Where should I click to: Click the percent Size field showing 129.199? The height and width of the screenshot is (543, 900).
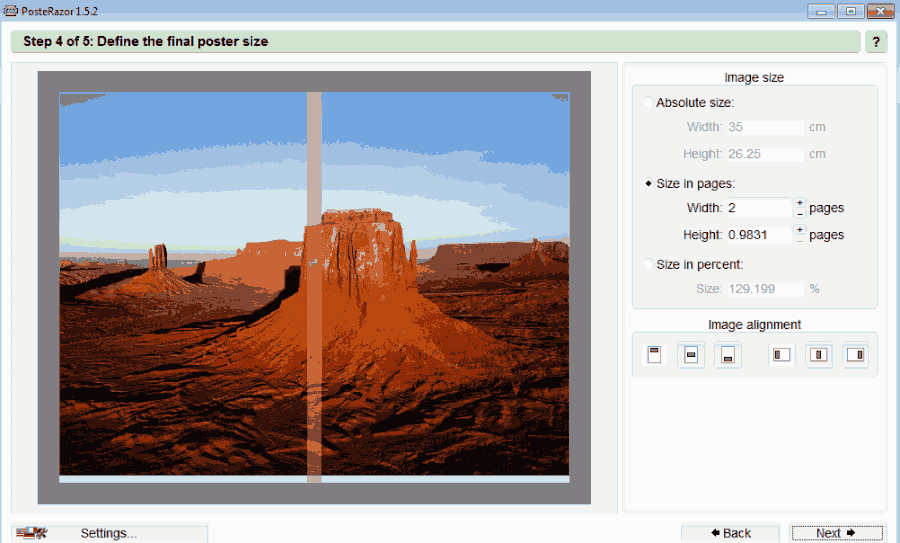[x=765, y=289]
